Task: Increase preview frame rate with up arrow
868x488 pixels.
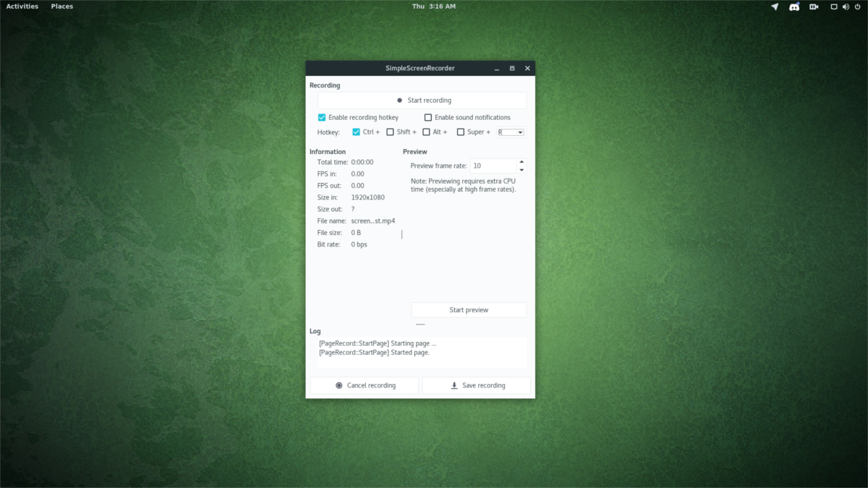Action: coord(522,162)
